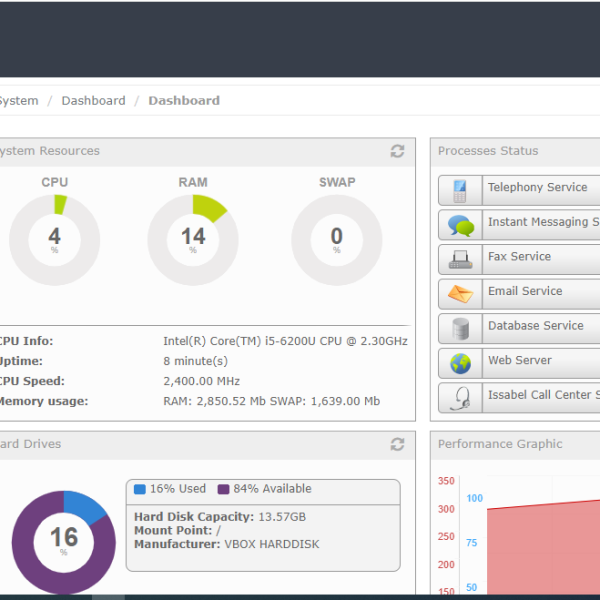Go to Dashboard in the breadcrumb
The image size is (600, 600).
[x=93, y=101]
